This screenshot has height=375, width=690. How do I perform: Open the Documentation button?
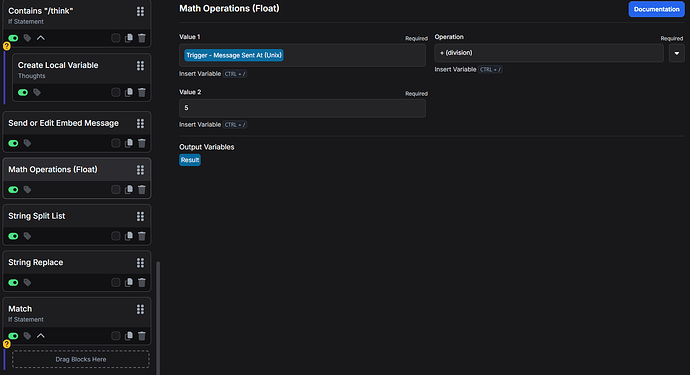[x=656, y=9]
